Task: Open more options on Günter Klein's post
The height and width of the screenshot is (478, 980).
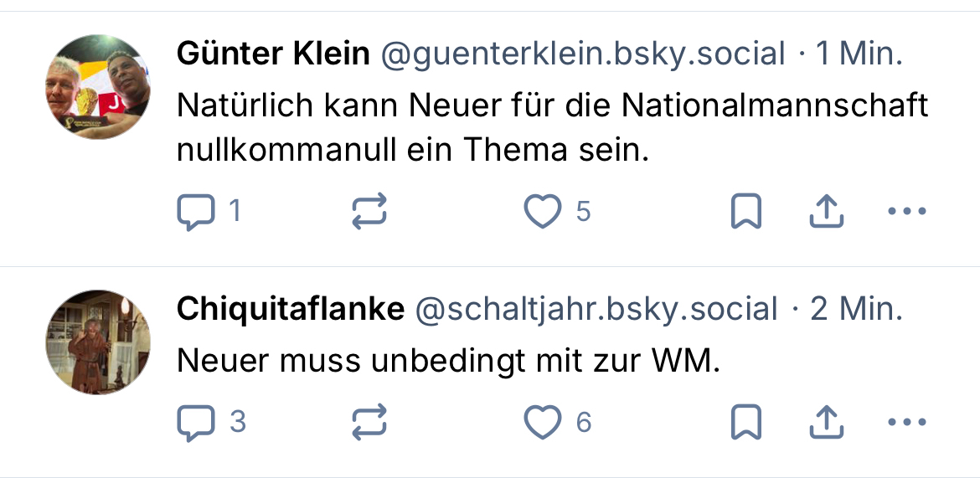Action: [906, 212]
